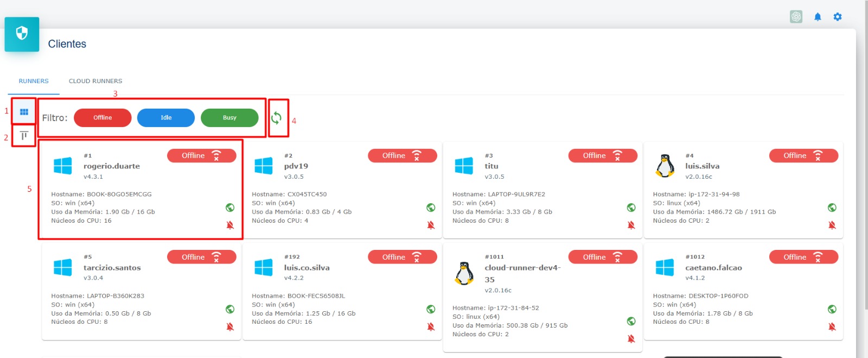Click the globe icon on rogerio.duarte card

[230, 208]
